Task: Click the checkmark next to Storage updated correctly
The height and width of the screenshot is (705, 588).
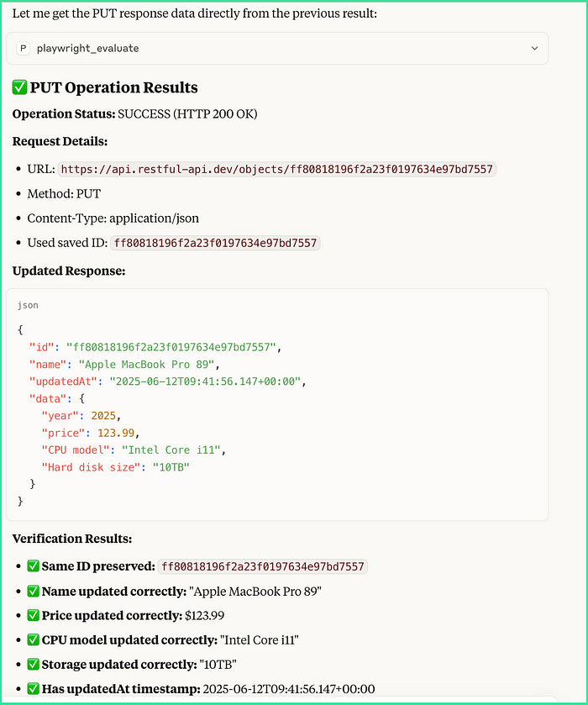Action: coord(34,664)
